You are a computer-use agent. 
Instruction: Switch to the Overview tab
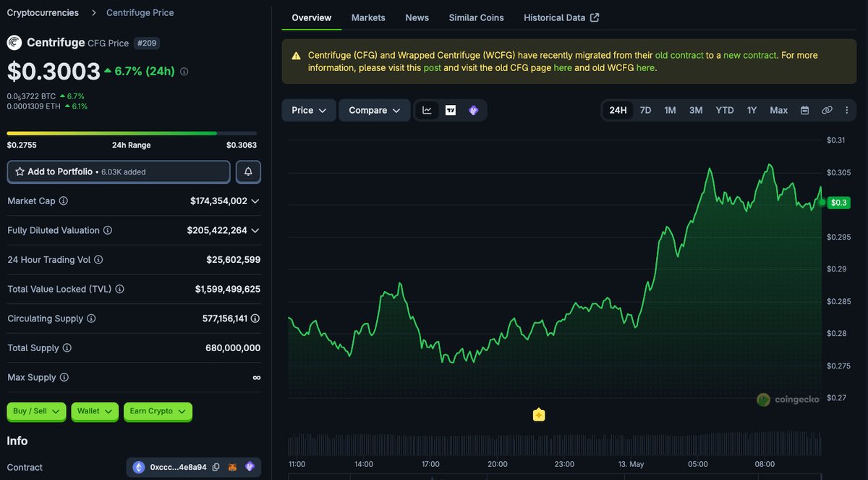coord(312,17)
